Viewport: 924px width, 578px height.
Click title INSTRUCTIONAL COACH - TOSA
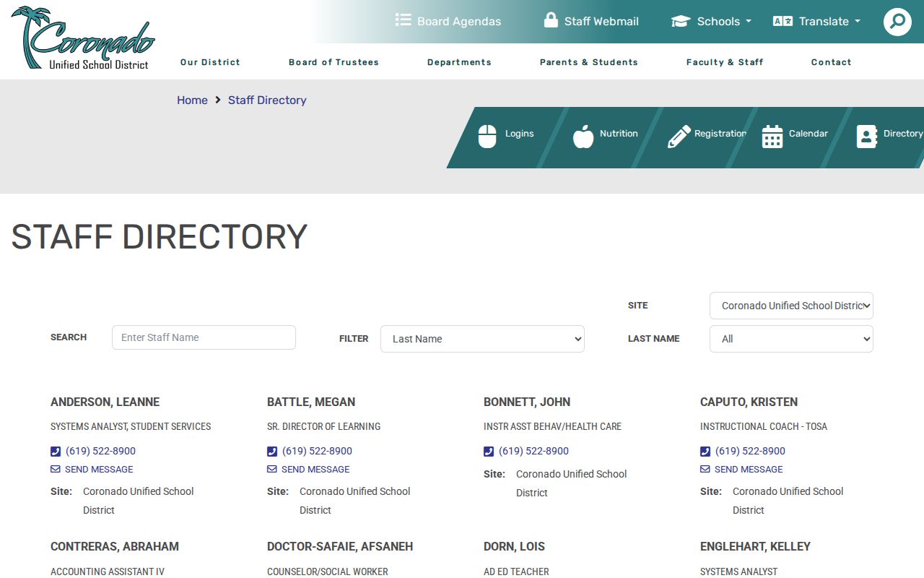(x=764, y=426)
